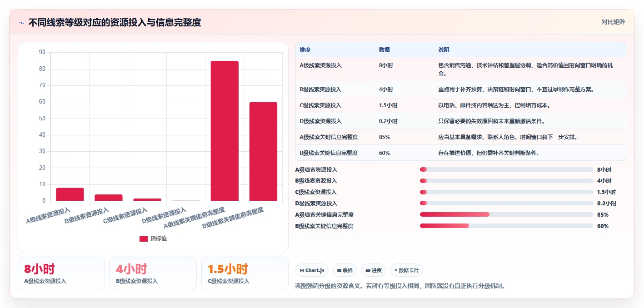This screenshot has width=644, height=308.
Task: Select the Chart.js tag
Action: pos(312,270)
